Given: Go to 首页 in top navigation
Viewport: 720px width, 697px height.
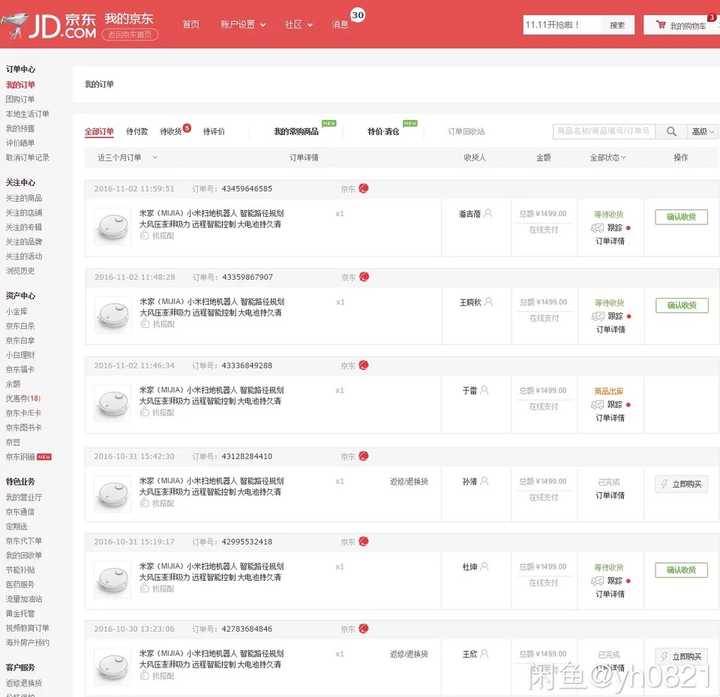Looking at the screenshot, I should [191, 24].
